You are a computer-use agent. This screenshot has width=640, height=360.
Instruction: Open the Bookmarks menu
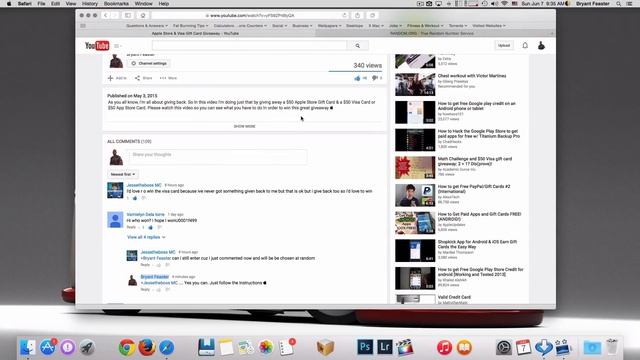tap(116, 4)
